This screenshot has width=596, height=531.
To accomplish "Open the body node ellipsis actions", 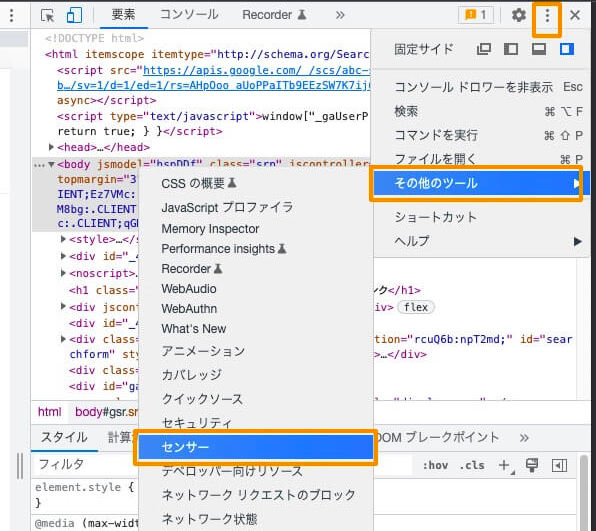I will click(39, 165).
